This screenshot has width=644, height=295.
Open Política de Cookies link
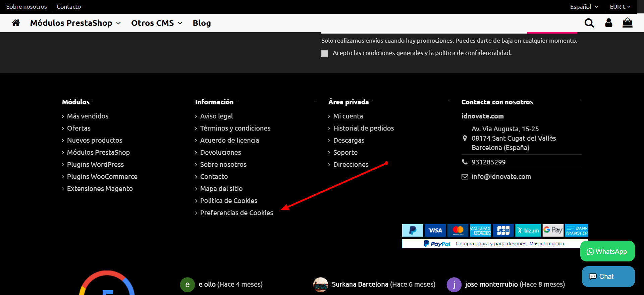point(229,201)
